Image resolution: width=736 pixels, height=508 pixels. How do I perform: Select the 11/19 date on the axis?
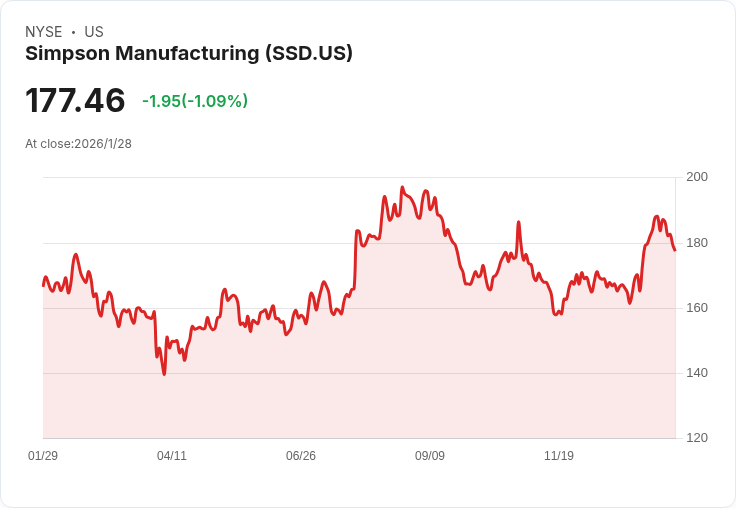[559, 456]
